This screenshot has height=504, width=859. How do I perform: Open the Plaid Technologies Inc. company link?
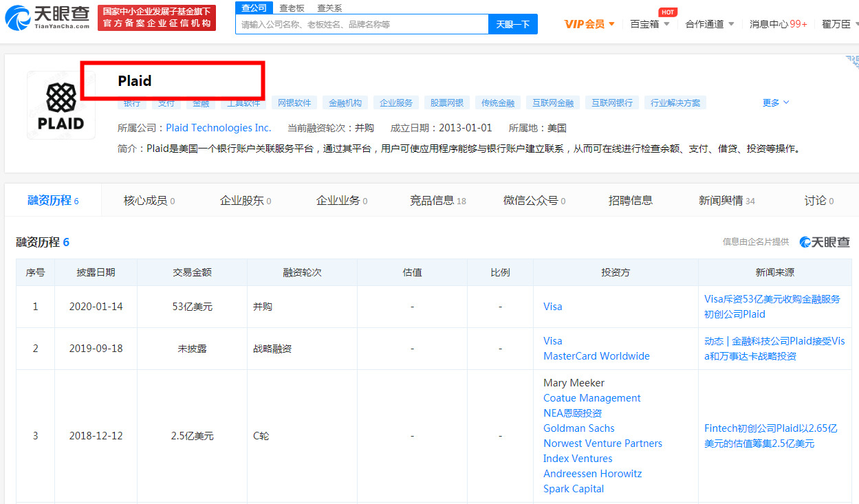[x=219, y=128]
